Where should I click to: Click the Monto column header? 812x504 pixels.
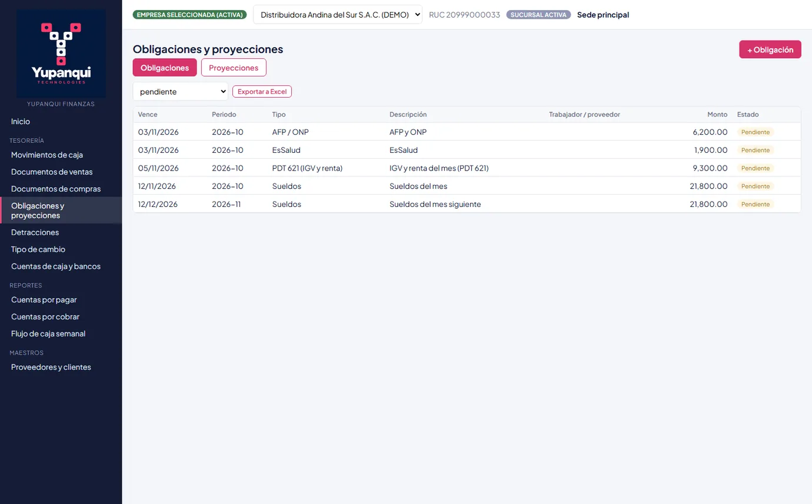[717, 115]
